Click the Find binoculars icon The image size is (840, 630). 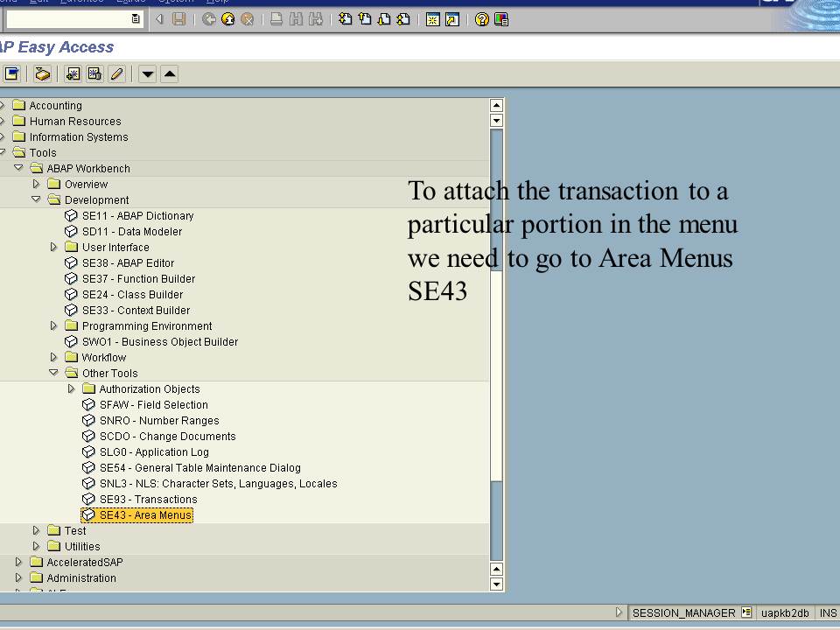(x=296, y=18)
